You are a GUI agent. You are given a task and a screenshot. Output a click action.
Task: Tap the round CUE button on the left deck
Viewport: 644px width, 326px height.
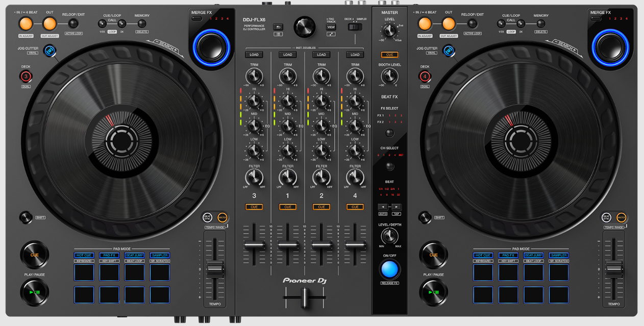(34, 255)
